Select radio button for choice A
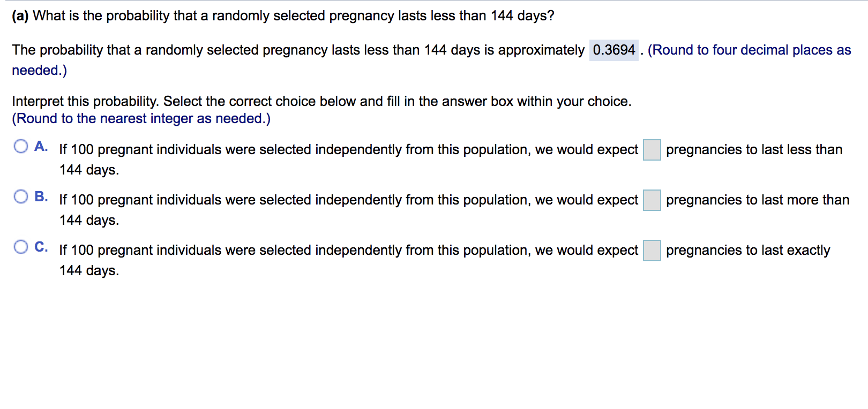 point(21,145)
